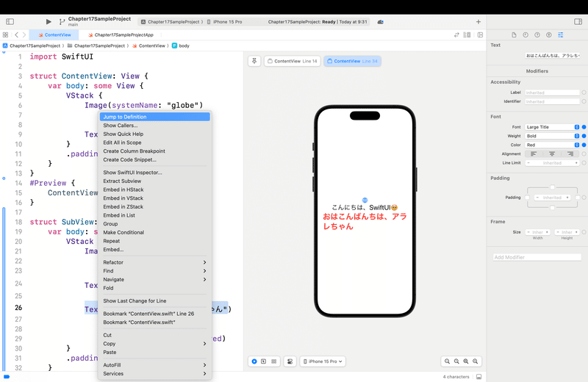Select ContentView Line 14 preview
This screenshot has height=382, width=588.
(x=292, y=61)
